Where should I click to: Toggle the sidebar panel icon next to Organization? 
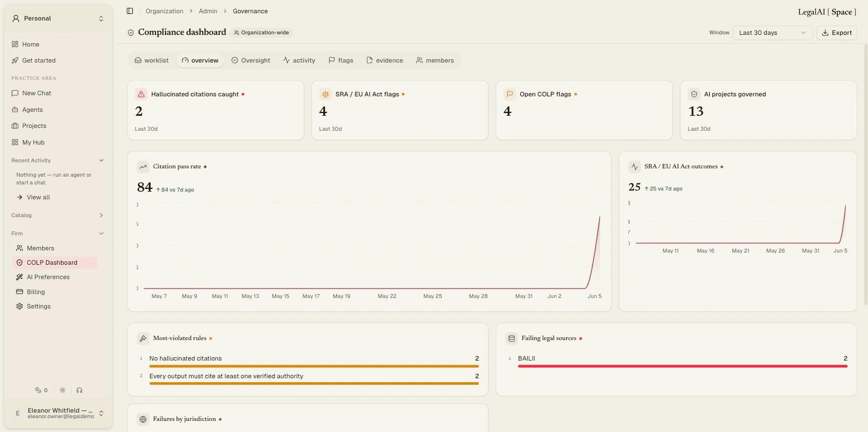point(130,11)
